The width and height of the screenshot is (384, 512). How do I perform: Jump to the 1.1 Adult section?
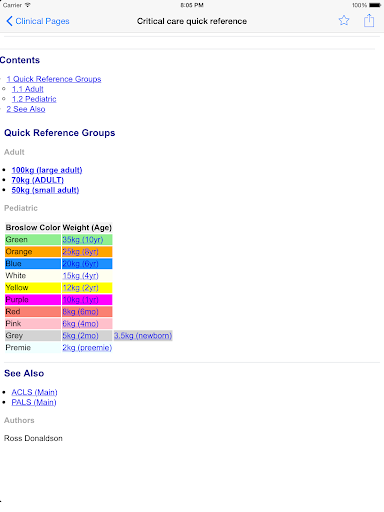(x=28, y=89)
